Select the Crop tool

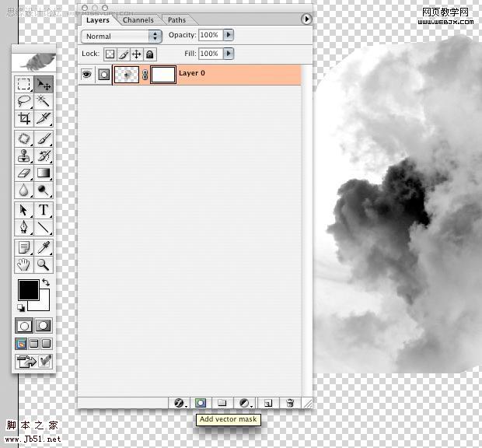24,118
